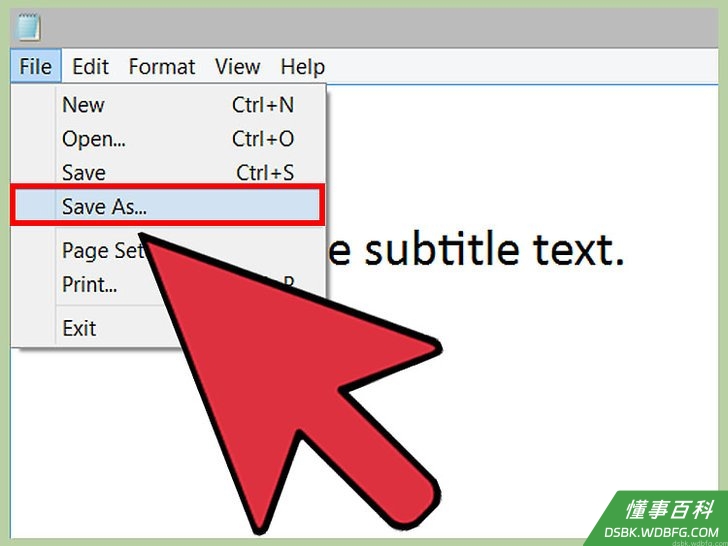Choose Print... from the File menu
The width and height of the screenshot is (728, 546).
click(89, 285)
